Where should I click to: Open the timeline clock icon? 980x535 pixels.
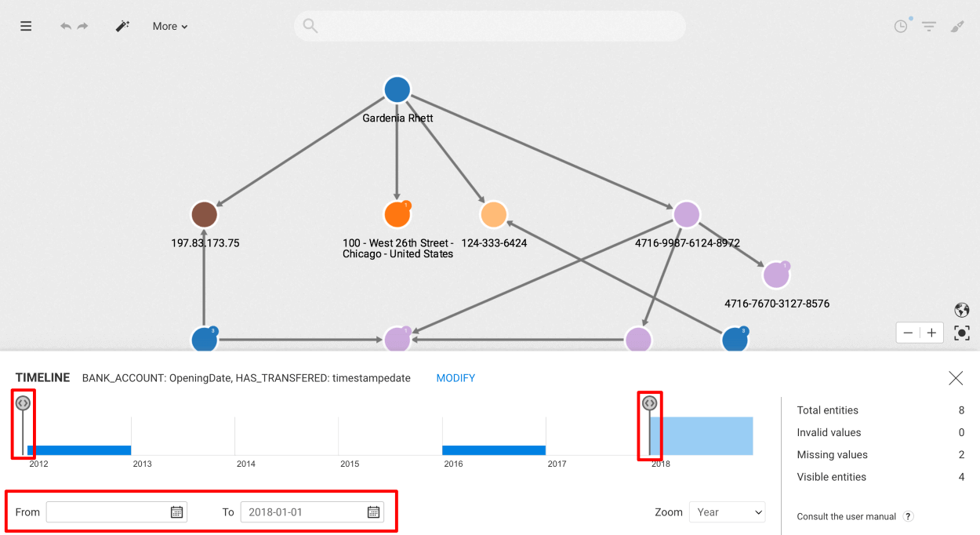pos(902,26)
